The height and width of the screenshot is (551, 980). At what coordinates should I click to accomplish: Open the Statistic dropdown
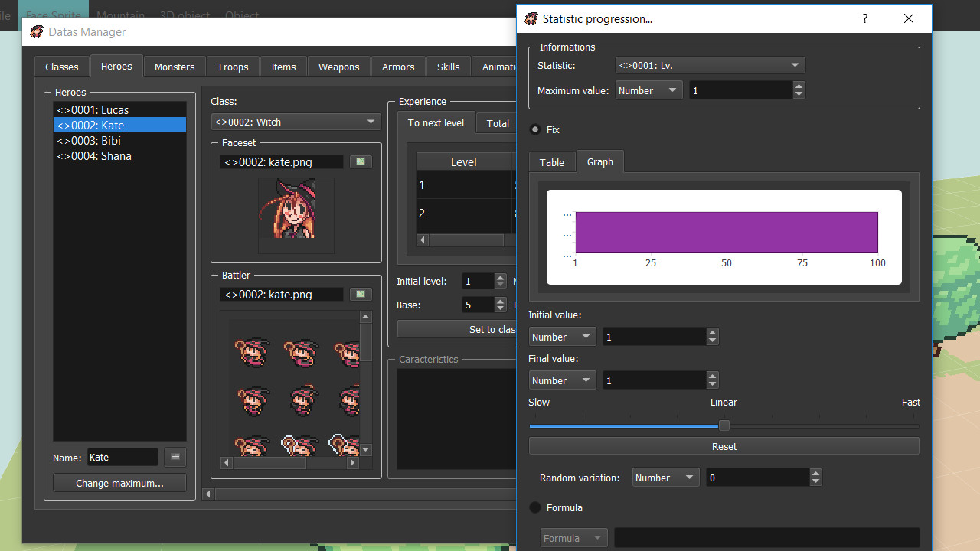[710, 66]
